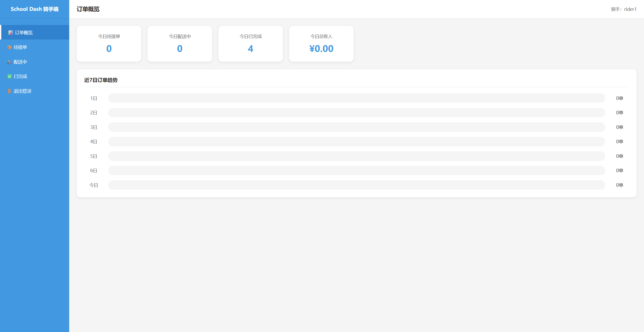The width and height of the screenshot is (644, 332).
Task: Click the green checkmark icon beside 已完成
Action: [x=9, y=77]
